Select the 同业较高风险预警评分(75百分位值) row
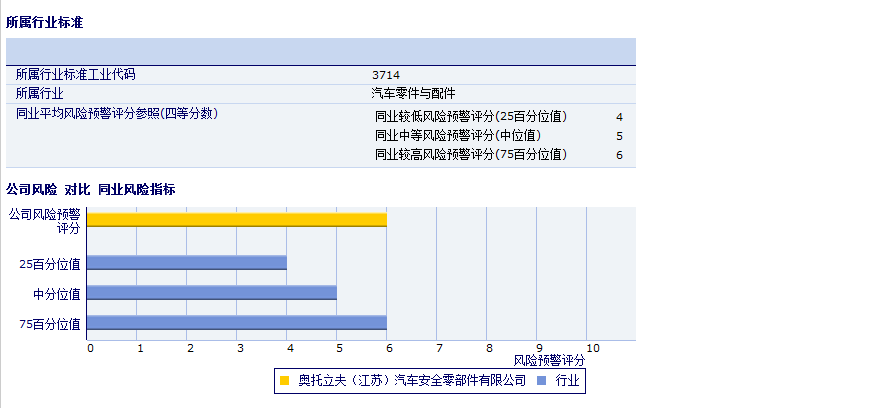881x408 pixels. point(471,154)
